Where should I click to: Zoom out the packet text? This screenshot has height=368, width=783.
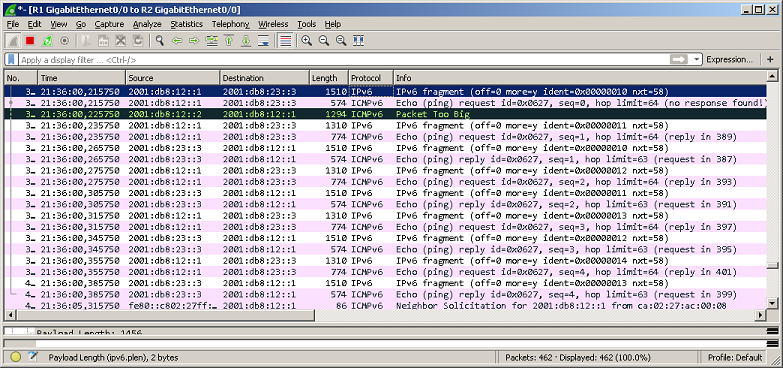coord(324,41)
